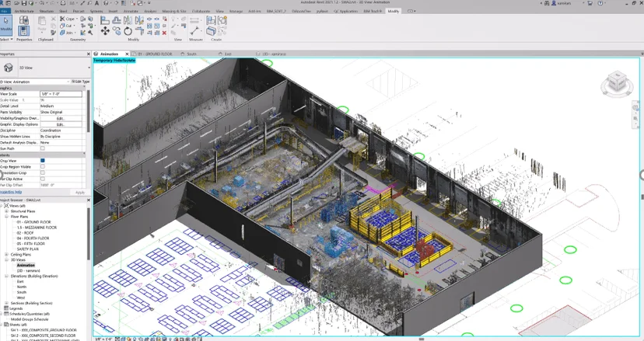The height and width of the screenshot is (341, 644).
Task: Open the 3D View type selector dropdown
Action: tap(45, 68)
